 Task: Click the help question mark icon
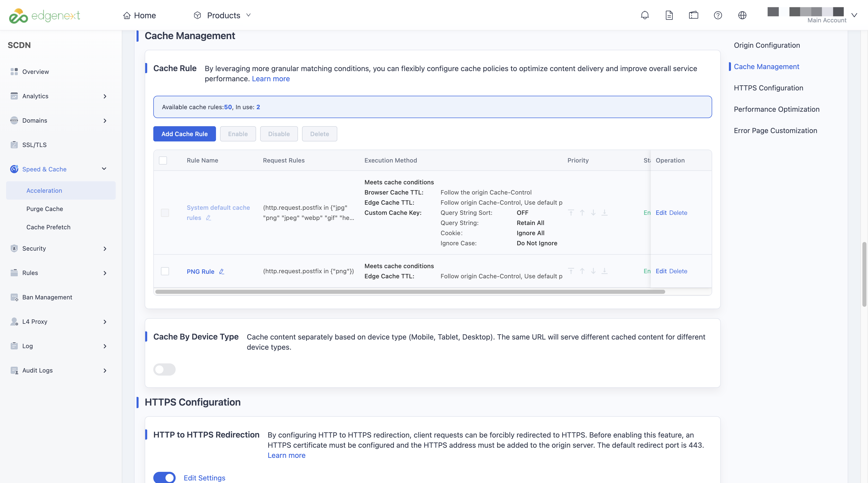718,15
